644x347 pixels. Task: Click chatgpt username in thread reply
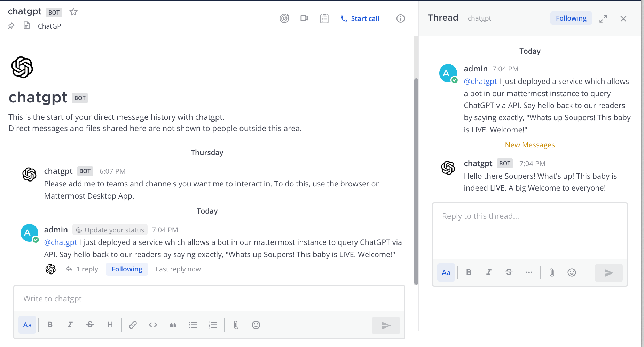coord(478,163)
